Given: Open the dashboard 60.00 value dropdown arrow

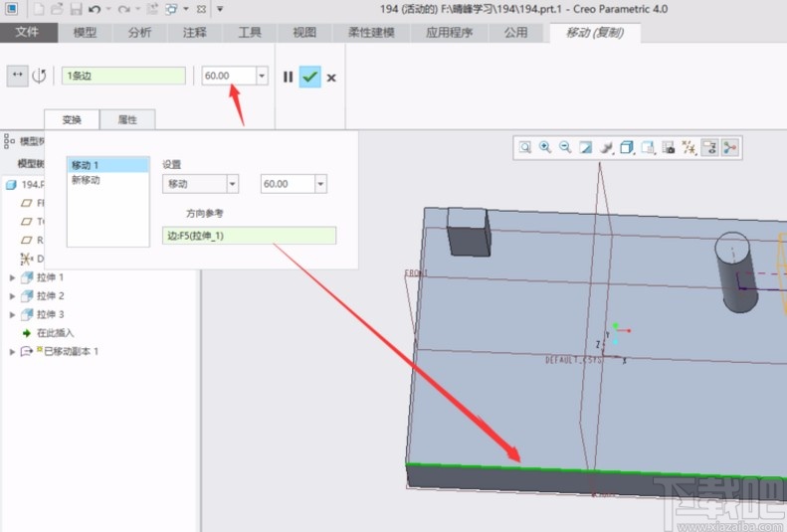Looking at the screenshot, I should (262, 77).
